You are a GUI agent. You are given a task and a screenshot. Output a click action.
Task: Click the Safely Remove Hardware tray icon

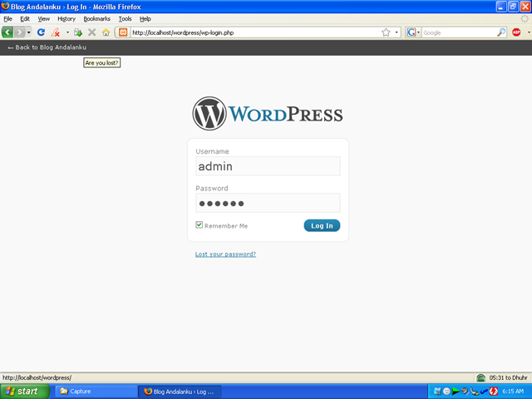click(475, 392)
